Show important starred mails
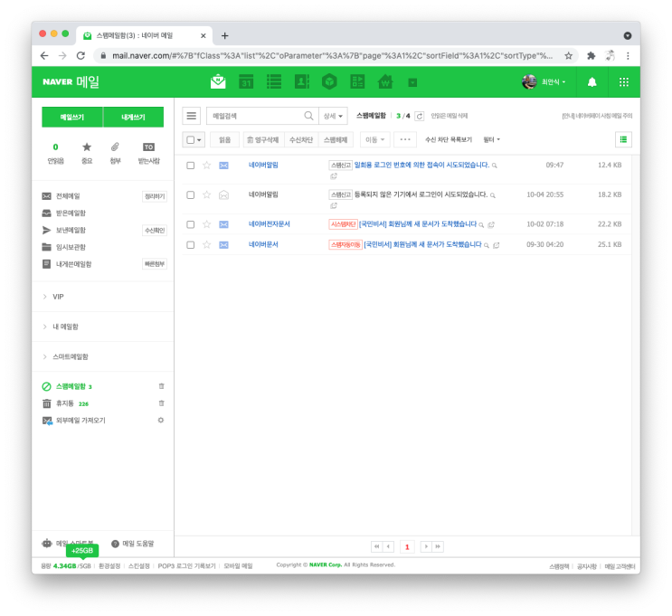 pyautogui.click(x=87, y=153)
